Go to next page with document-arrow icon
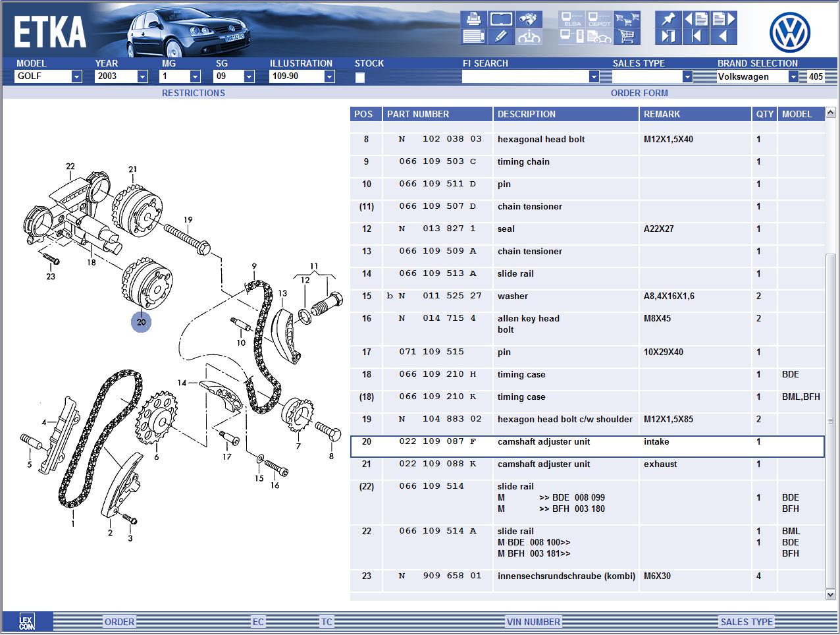 (x=723, y=19)
